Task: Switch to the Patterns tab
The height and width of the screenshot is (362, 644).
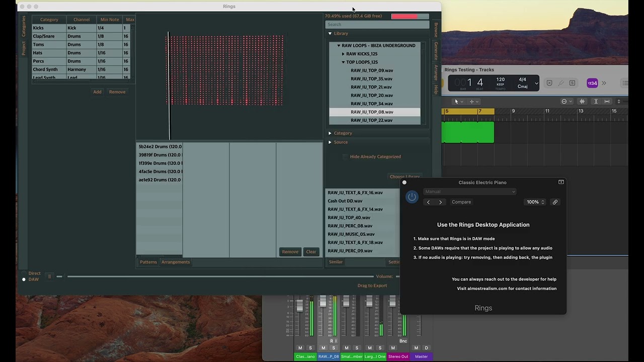Action: [x=148, y=262]
